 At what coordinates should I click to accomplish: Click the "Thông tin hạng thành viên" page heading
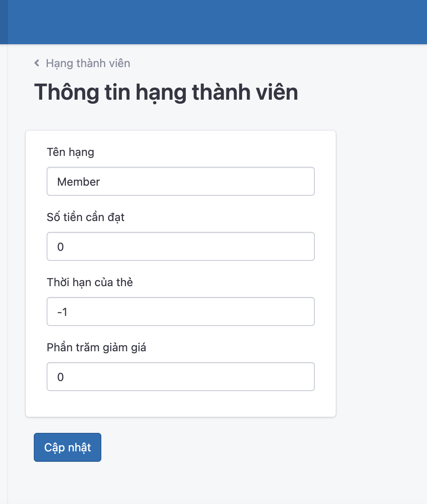tap(166, 92)
